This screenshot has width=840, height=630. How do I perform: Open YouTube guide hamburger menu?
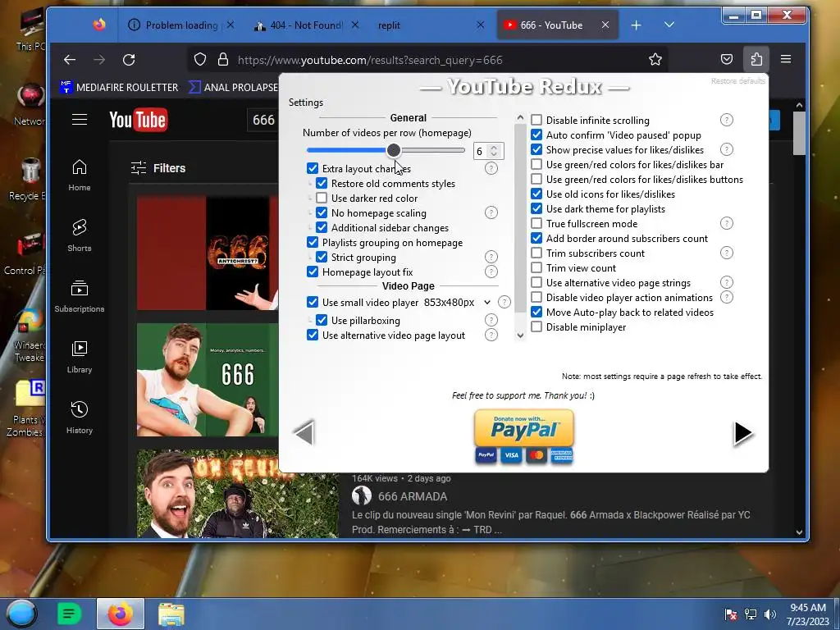pos(80,119)
